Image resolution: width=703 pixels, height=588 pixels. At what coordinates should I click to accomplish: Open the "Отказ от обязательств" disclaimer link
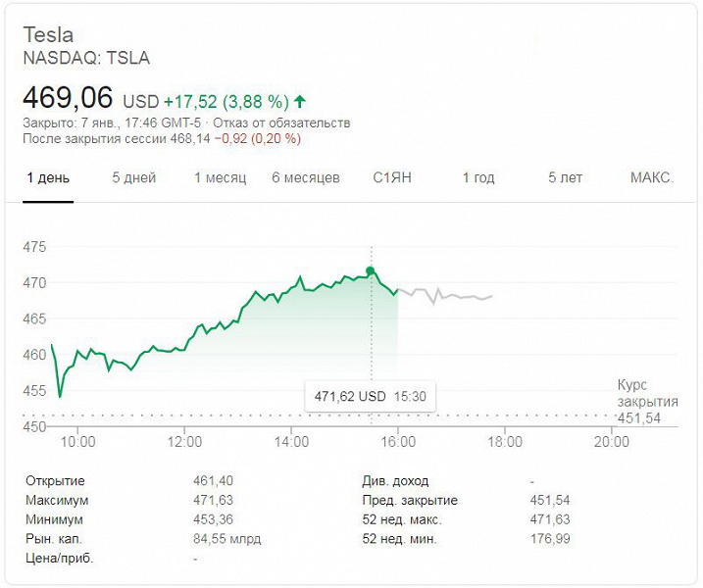click(297, 123)
